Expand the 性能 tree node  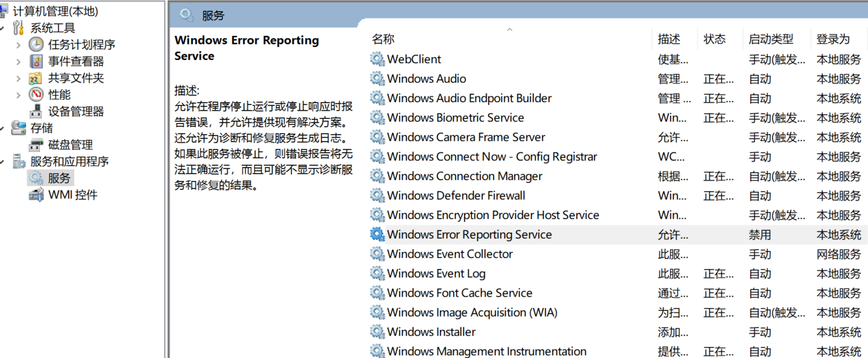(18, 95)
